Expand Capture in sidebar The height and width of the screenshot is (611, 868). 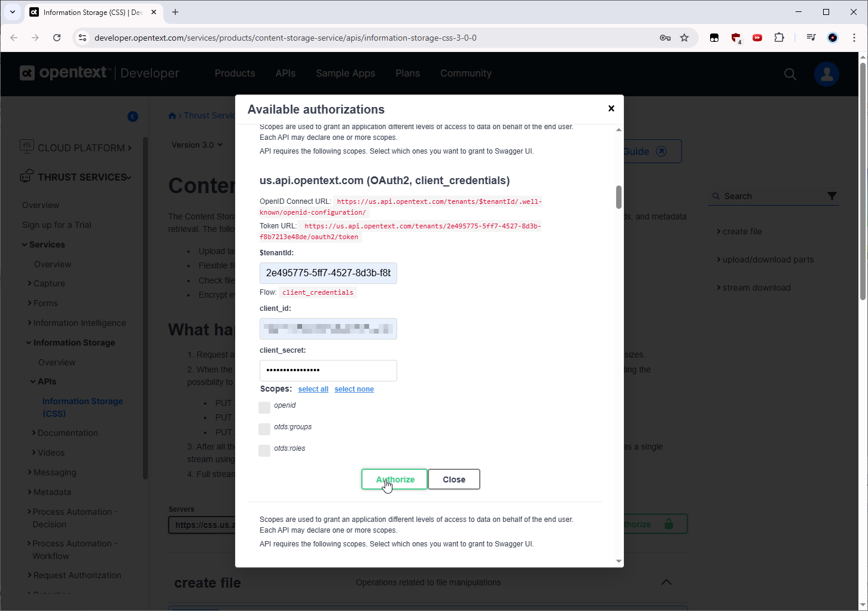(x=47, y=283)
